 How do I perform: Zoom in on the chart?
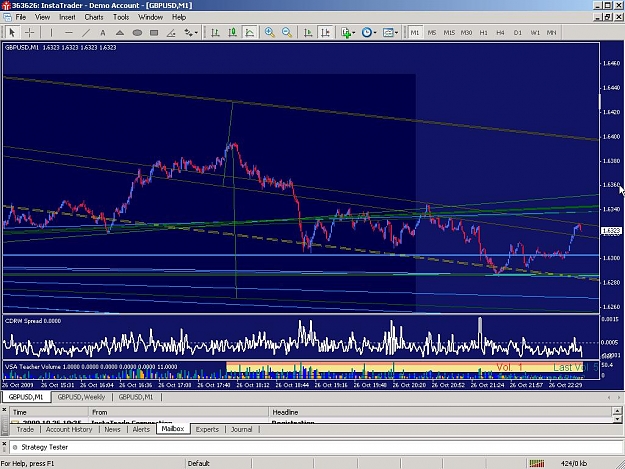pos(270,33)
